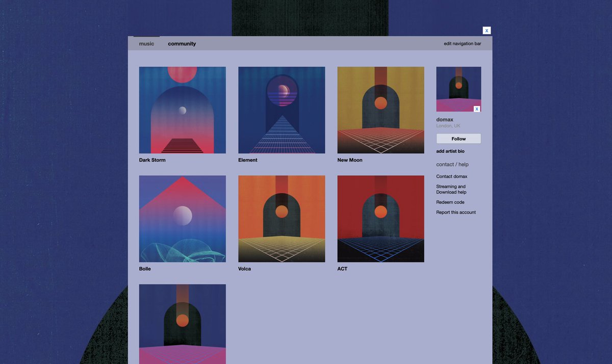Click edit navigation bar link

[463, 44]
